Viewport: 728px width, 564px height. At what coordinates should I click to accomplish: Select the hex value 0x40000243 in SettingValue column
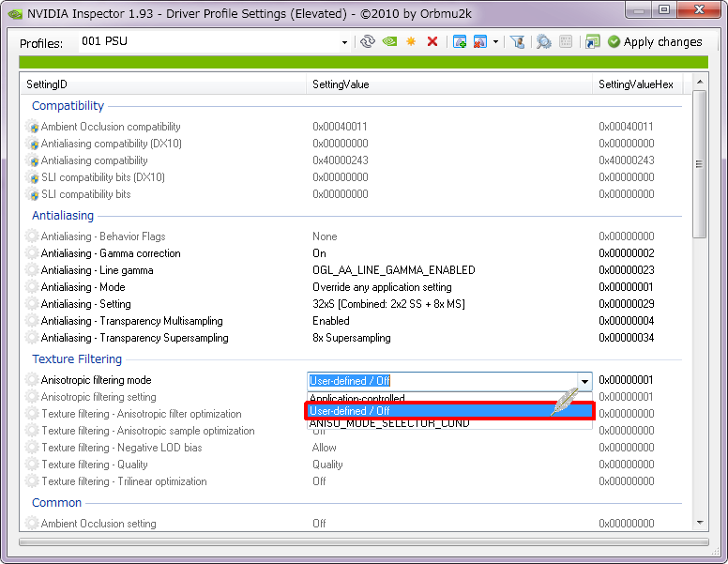click(341, 160)
